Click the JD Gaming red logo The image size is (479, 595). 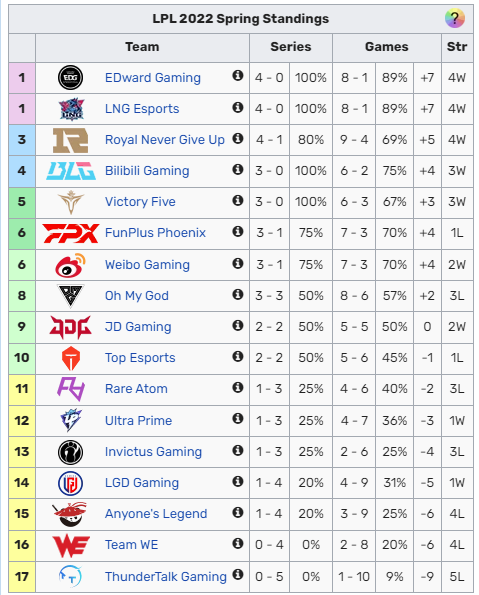click(x=71, y=327)
